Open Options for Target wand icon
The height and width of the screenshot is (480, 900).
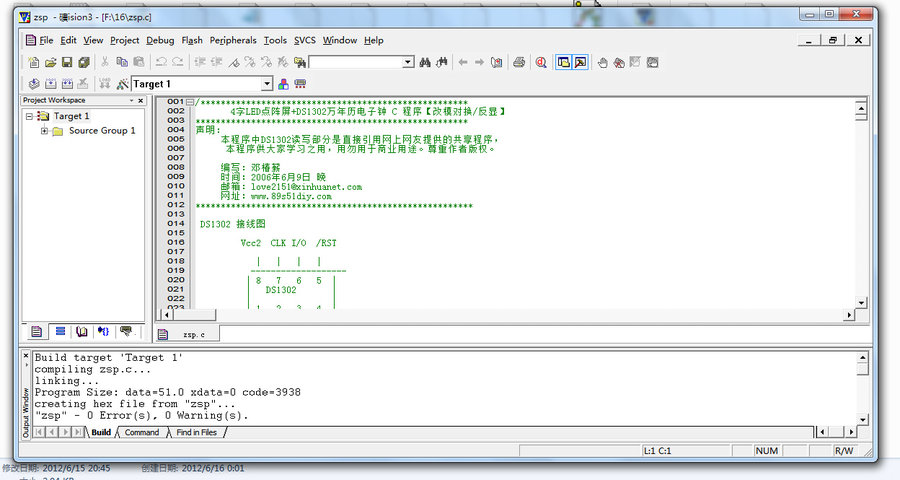[x=122, y=84]
